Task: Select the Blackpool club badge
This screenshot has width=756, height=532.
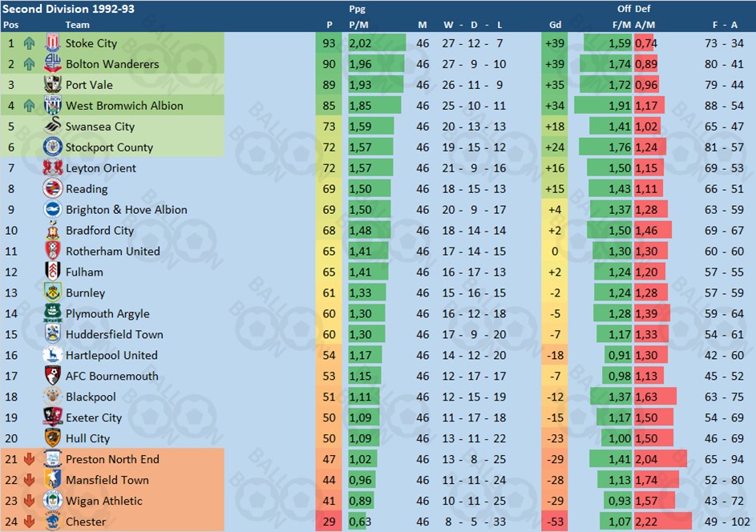Action: [53, 396]
